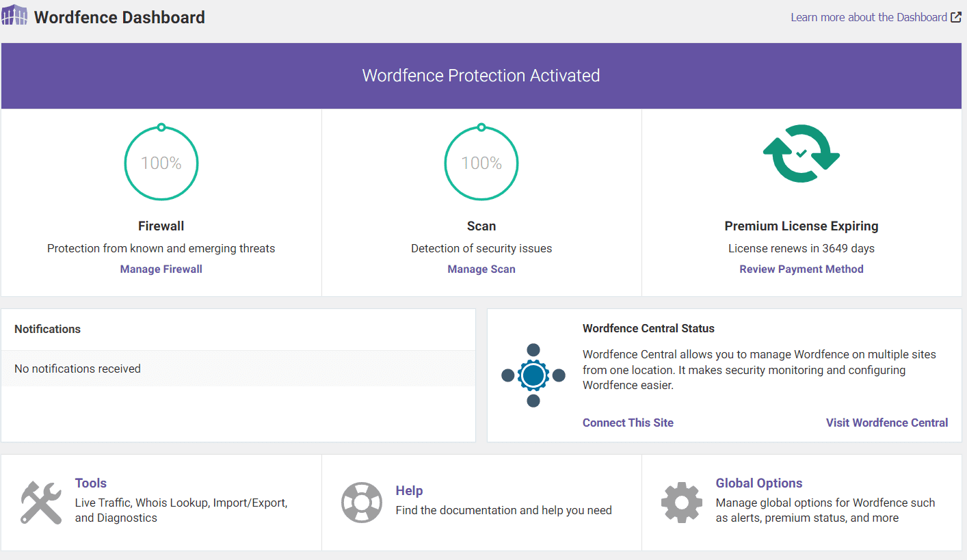The height and width of the screenshot is (560, 967).
Task: Click the Wordfence Protection Activated banner
Action: 481,76
